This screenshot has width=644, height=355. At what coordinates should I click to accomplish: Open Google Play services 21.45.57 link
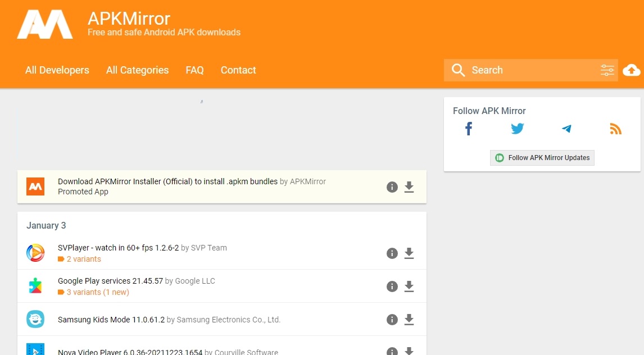click(x=111, y=281)
